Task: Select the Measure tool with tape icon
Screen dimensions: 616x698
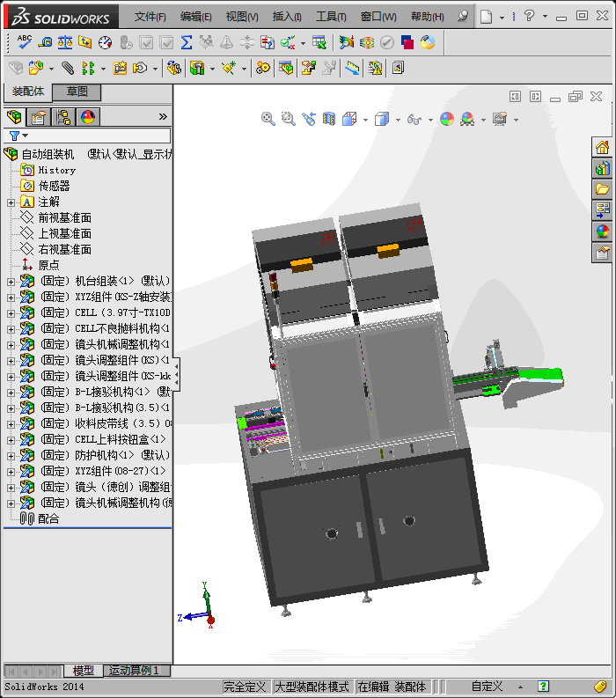Action: click(45, 42)
